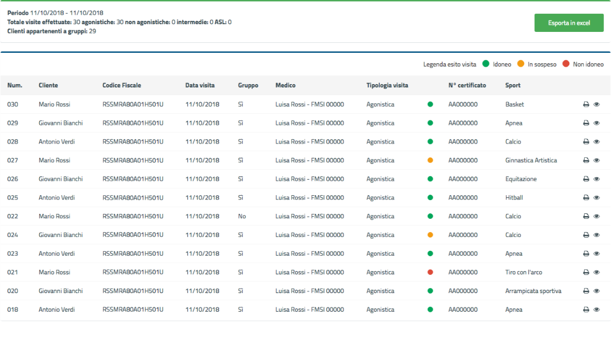Image resolution: width=611 pixels, height=364 pixels.
Task: Select the print icon for visit 021 Tiro con l'arco
Action: tap(586, 272)
